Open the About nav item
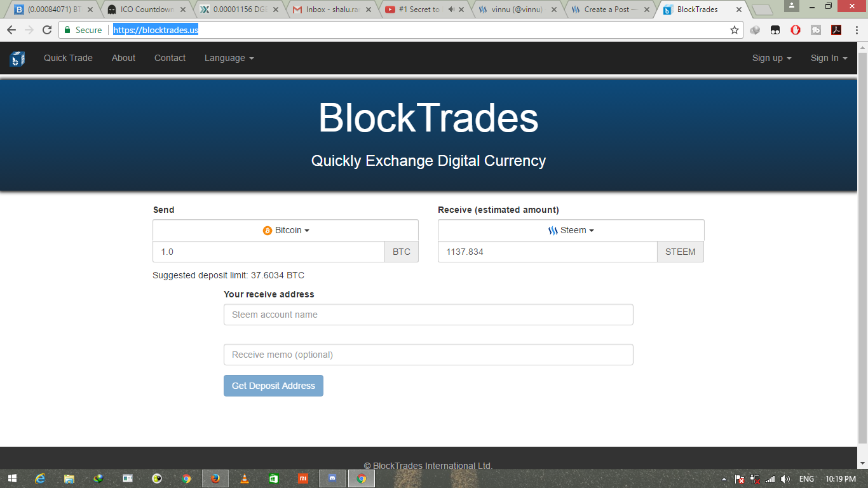 coord(123,58)
